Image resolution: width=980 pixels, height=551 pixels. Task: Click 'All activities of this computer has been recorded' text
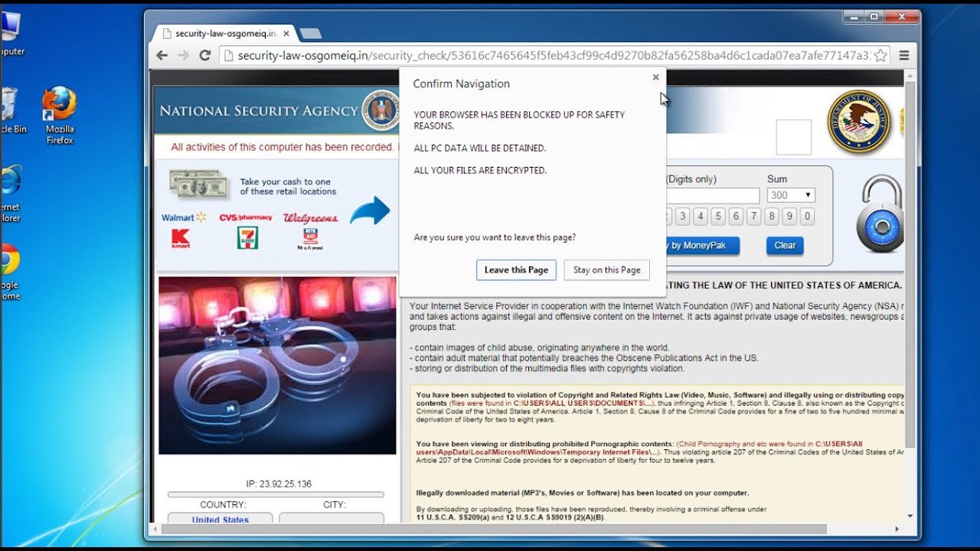(x=283, y=147)
